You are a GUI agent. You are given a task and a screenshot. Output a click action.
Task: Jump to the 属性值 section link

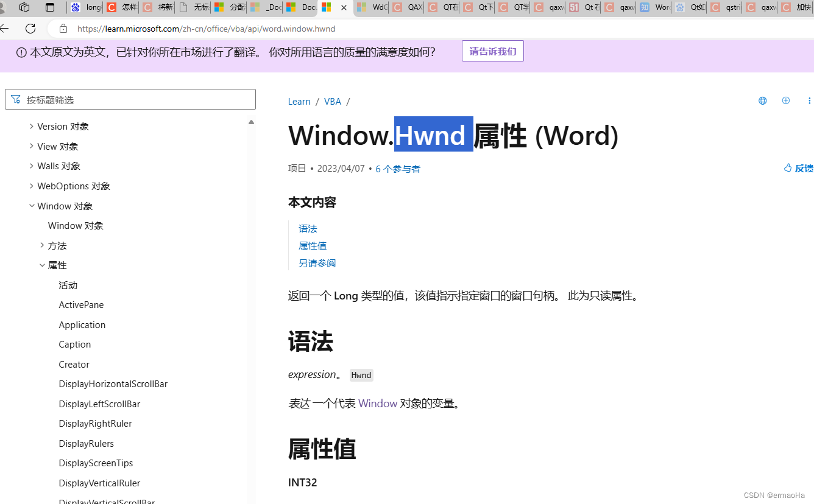point(313,245)
